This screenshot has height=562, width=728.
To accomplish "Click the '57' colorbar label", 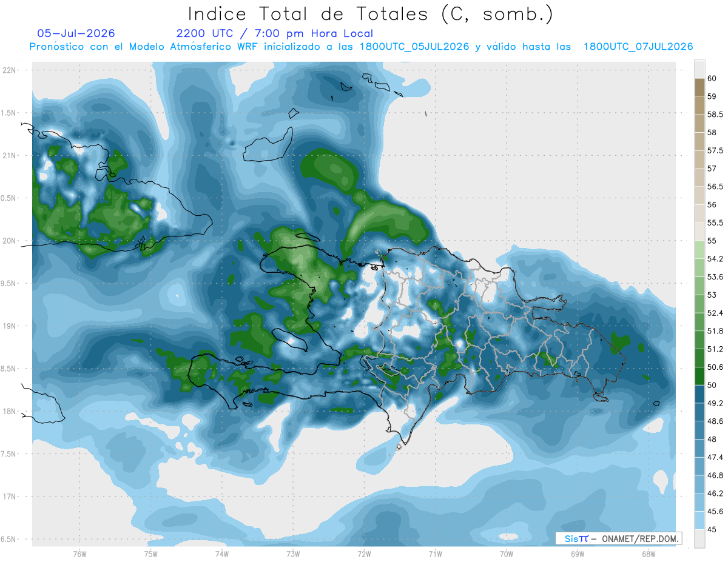I will [712, 169].
